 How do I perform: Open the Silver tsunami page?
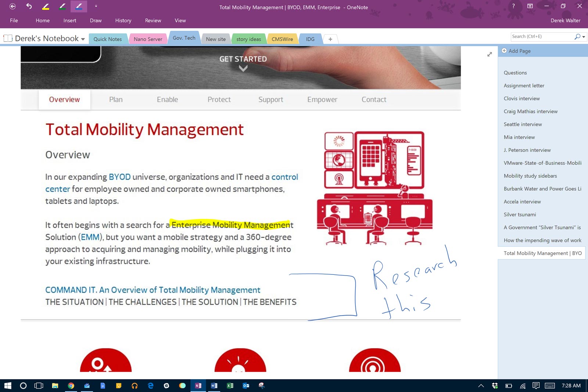[x=542, y=214]
